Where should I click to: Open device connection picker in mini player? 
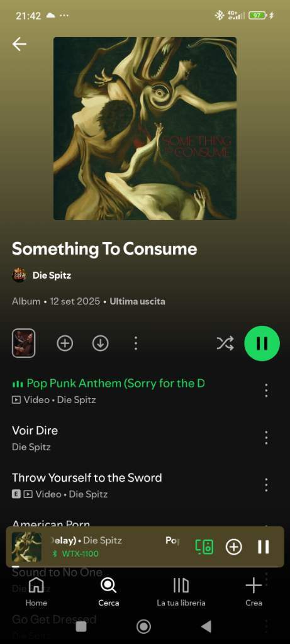pyautogui.click(x=204, y=547)
